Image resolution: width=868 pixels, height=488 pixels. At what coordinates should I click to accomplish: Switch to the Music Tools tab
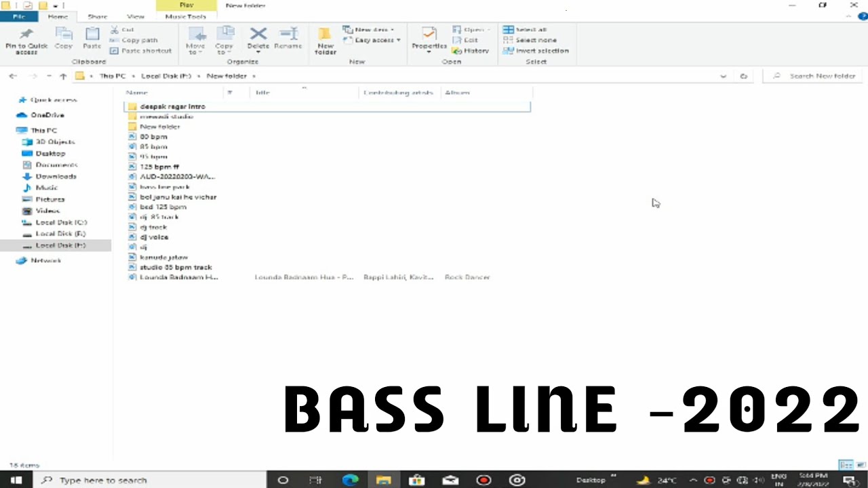click(x=186, y=16)
